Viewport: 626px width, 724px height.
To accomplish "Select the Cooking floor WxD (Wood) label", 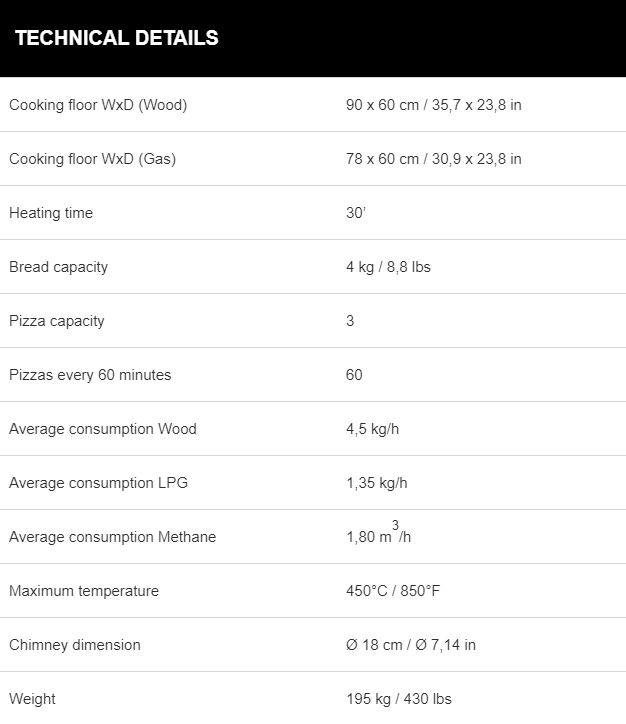I will pyautogui.click(x=98, y=105).
